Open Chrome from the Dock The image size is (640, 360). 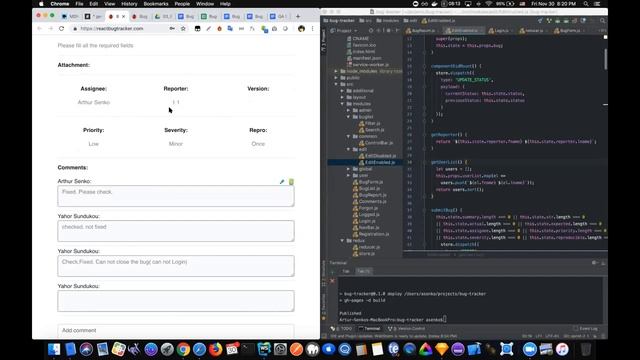tap(183, 349)
